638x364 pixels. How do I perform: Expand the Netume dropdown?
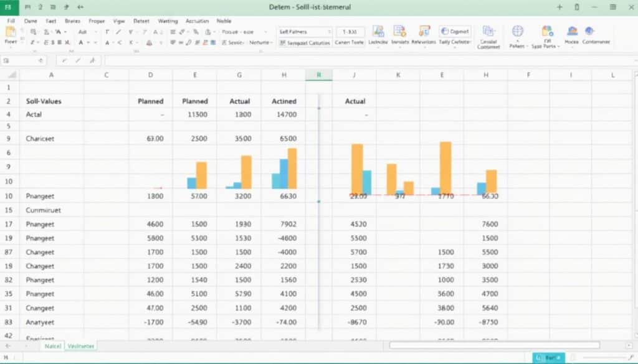[260, 42]
